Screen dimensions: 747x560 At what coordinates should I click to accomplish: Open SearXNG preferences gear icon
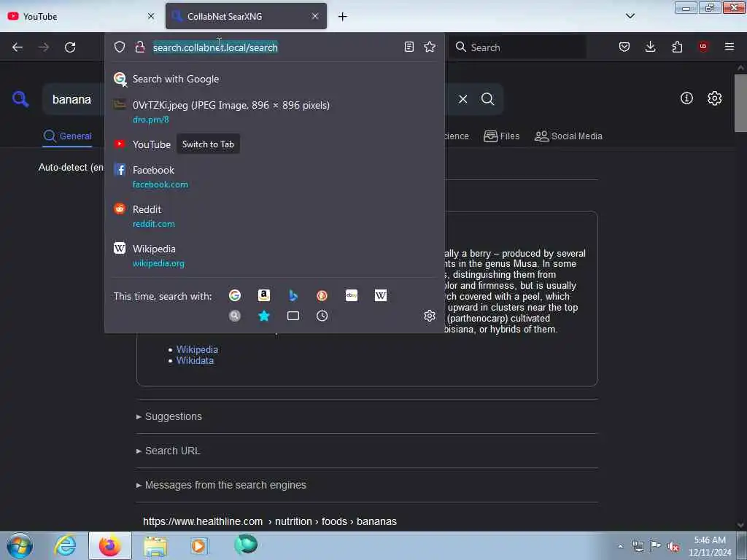(714, 98)
